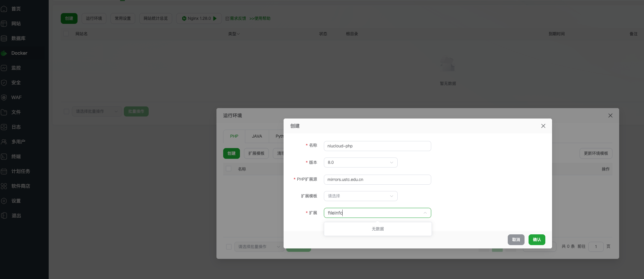The width and height of the screenshot is (644, 279).
Task: Click the 根目录 column header
Action: pyautogui.click(x=352, y=34)
